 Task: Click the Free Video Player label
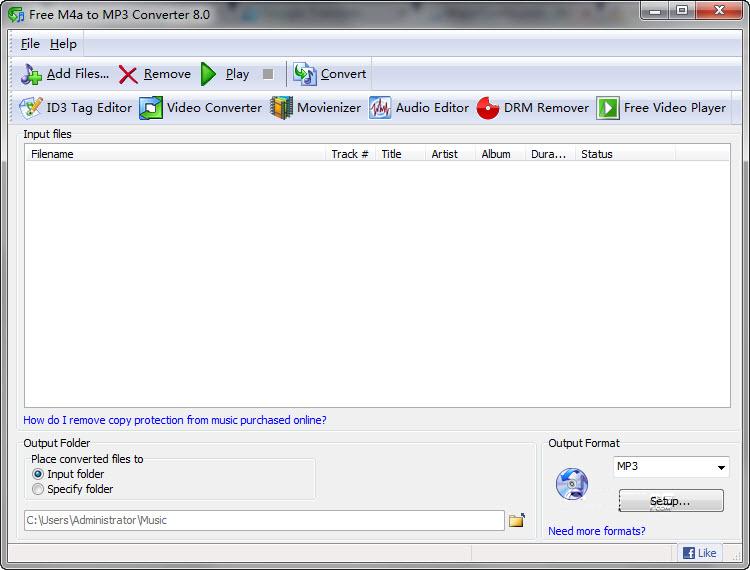point(675,108)
